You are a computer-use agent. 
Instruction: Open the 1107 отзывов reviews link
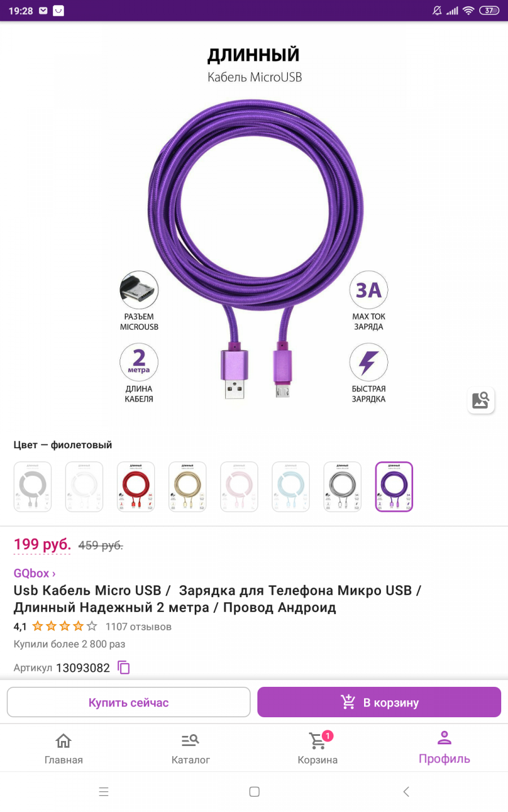[138, 626]
